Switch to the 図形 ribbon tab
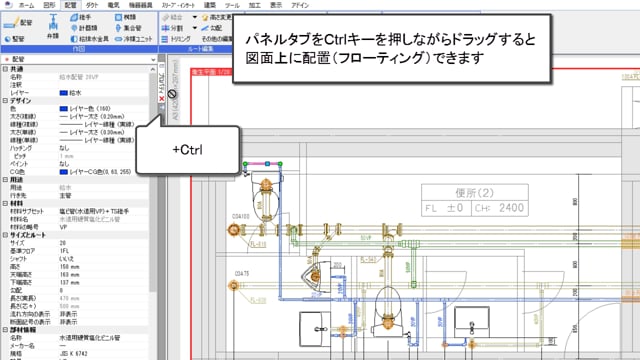This screenshot has height=360, width=640. 49,5
